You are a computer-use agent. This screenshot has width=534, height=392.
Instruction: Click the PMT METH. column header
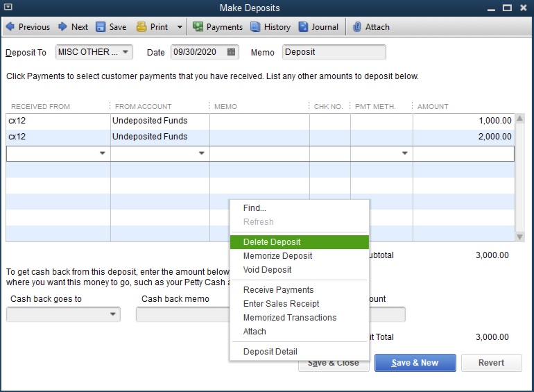375,107
